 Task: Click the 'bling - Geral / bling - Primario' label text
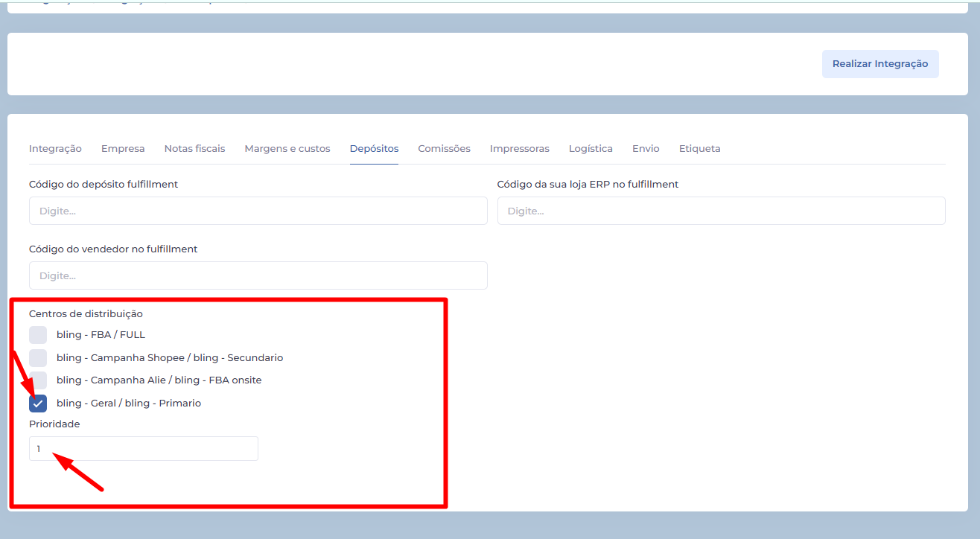tap(129, 404)
